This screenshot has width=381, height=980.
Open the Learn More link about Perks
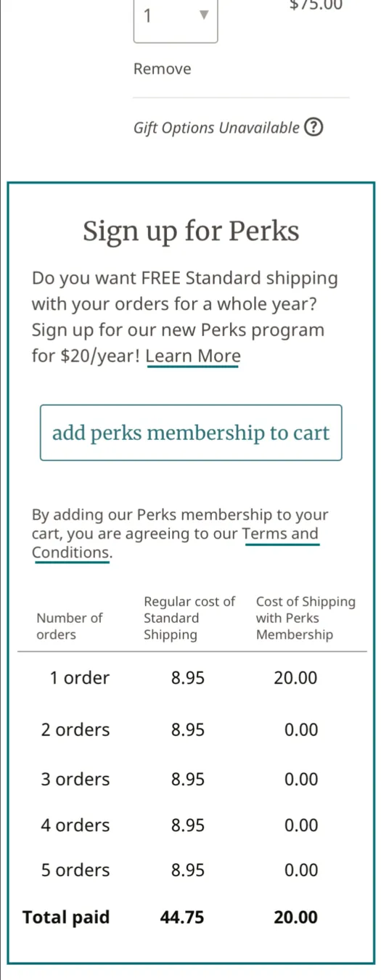coord(193,356)
